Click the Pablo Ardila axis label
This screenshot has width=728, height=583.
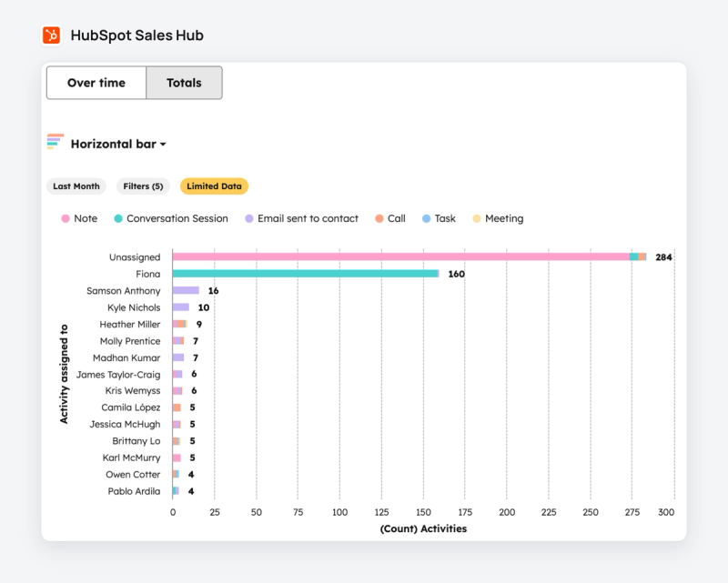(134, 490)
